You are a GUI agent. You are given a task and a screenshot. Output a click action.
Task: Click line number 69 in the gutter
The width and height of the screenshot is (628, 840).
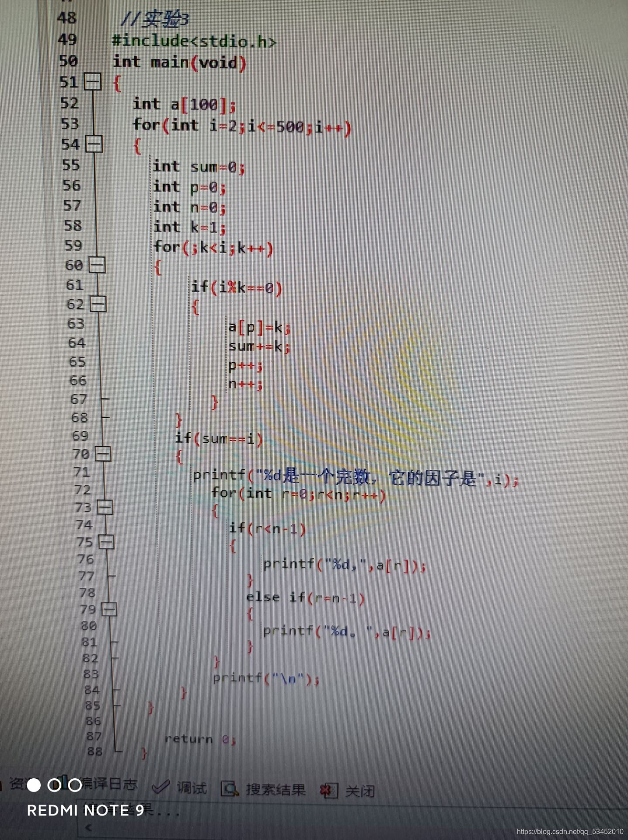[x=80, y=436]
